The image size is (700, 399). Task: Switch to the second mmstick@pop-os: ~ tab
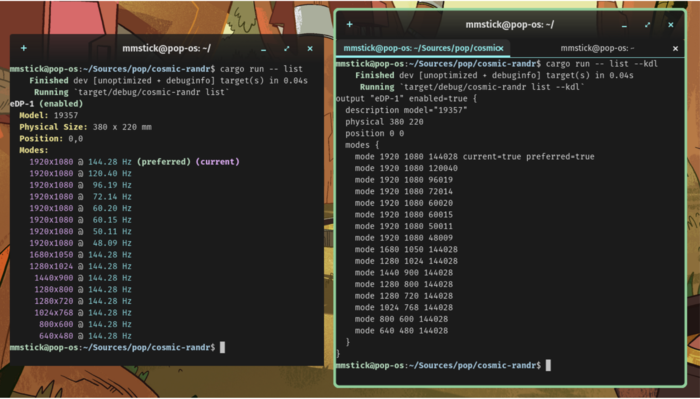(x=597, y=48)
